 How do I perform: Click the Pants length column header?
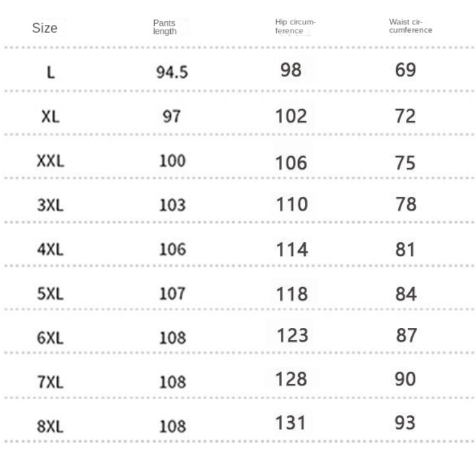[x=164, y=27]
